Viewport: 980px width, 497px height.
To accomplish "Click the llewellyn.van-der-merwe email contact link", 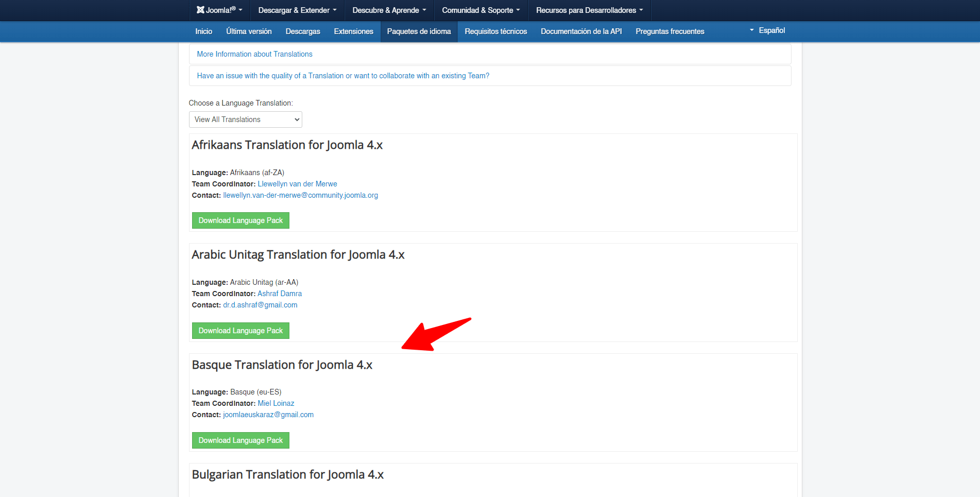I will pyautogui.click(x=300, y=195).
